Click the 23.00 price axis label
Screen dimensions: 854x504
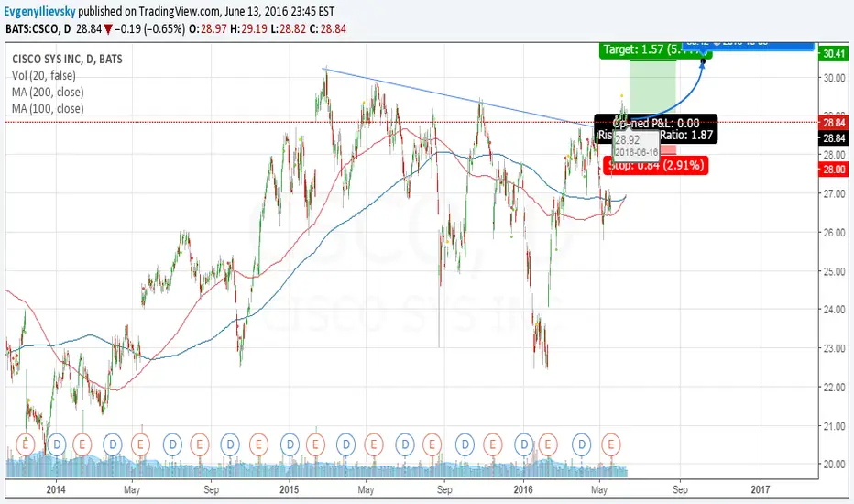(835, 348)
